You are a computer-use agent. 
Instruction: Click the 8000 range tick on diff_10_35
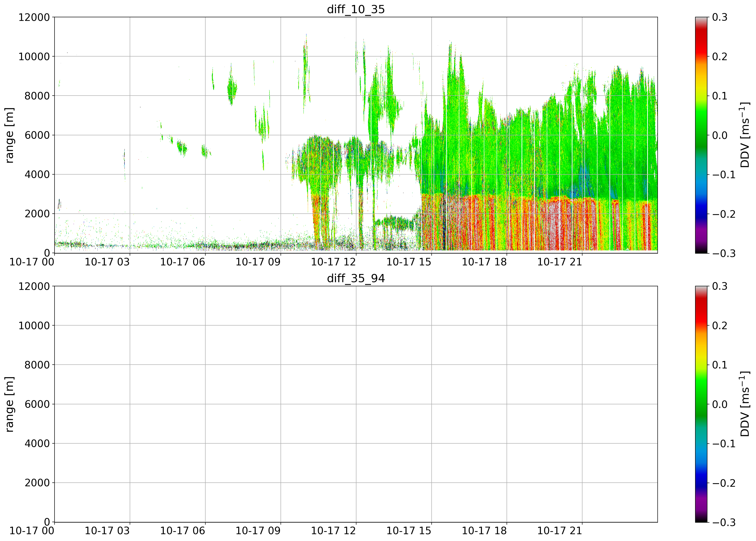[37, 96]
